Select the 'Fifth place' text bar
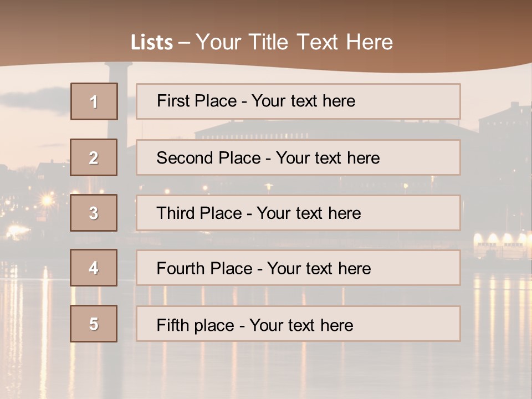Image resolution: width=532 pixels, height=399 pixels. [x=298, y=324]
